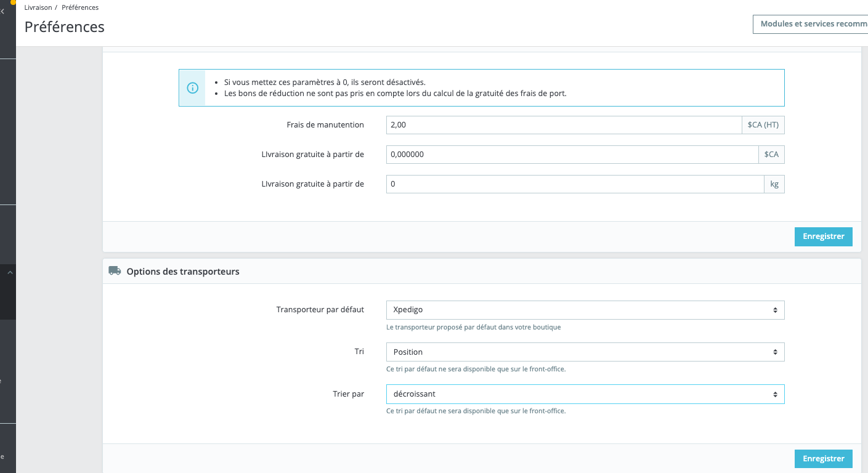This screenshot has height=473, width=868.
Task: Click the free shipping price field in $CA
Action: pyautogui.click(x=572, y=155)
